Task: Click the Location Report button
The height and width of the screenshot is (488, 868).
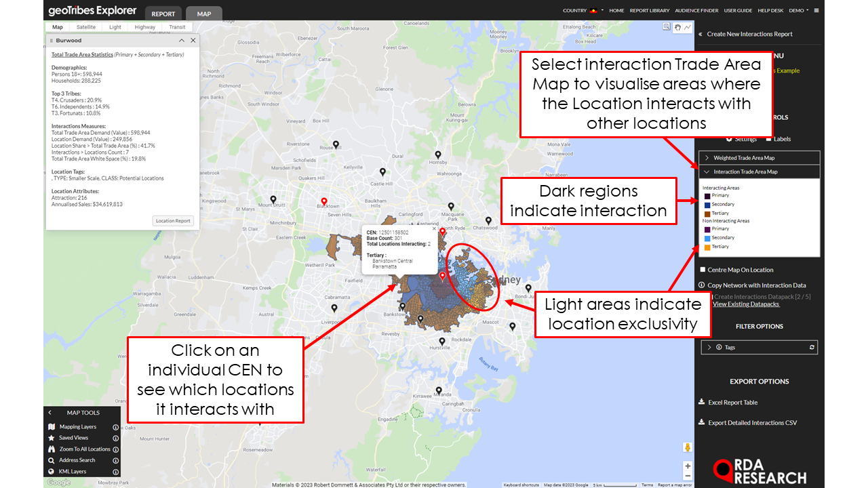Action: pos(174,221)
